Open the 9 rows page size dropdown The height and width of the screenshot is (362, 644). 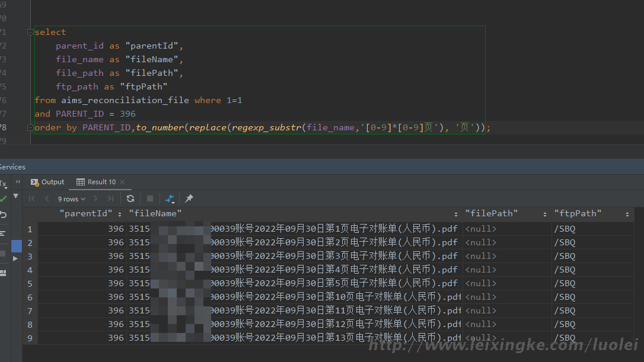pyautogui.click(x=71, y=199)
